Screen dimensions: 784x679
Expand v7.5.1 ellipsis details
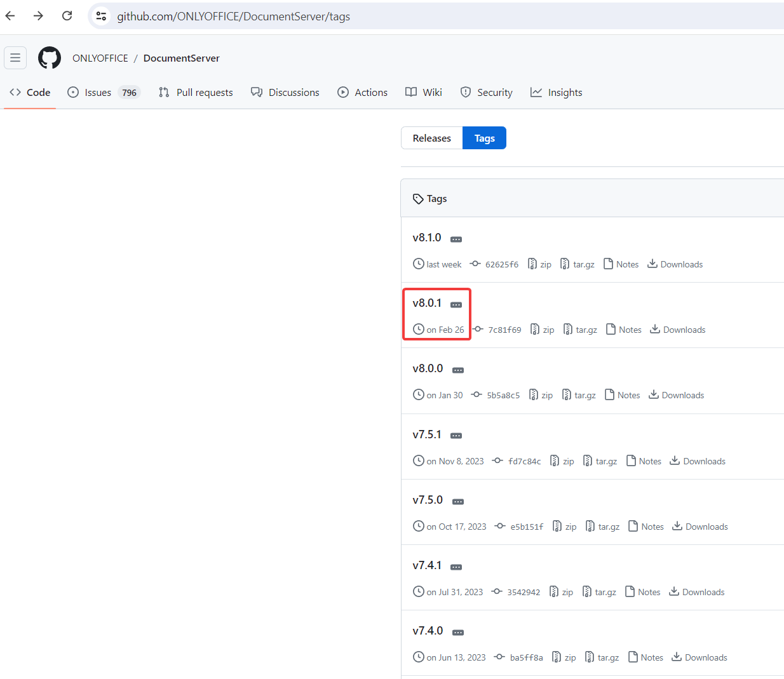coord(456,436)
